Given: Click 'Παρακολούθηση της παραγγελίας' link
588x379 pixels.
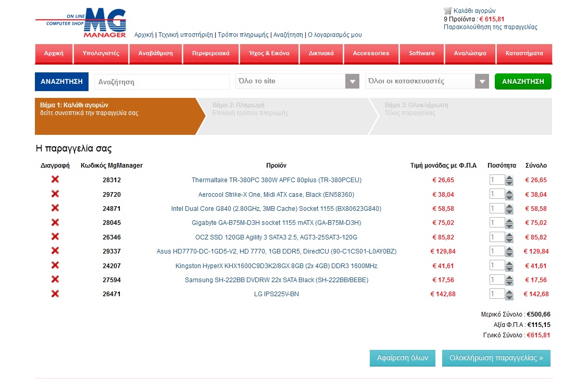Looking at the screenshot, I should (491, 27).
